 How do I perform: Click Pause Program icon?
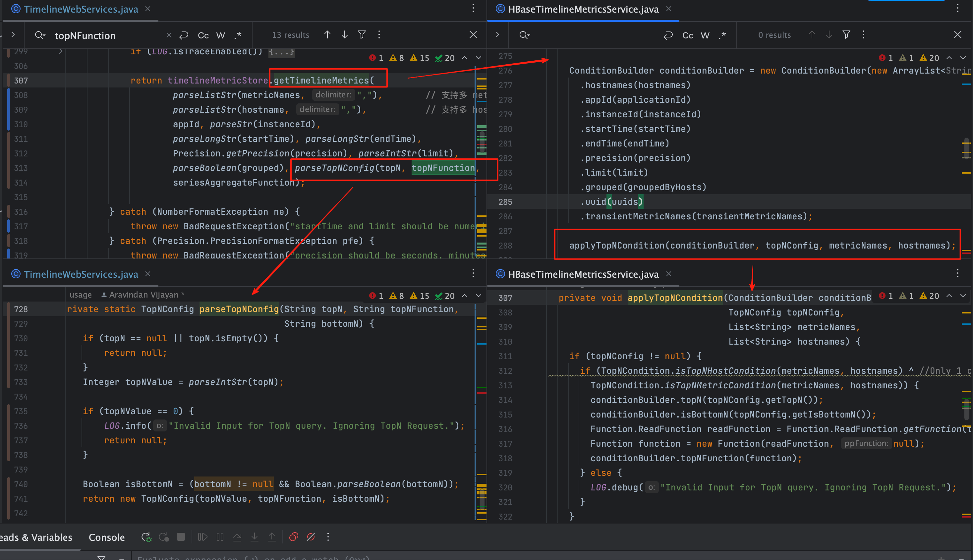(x=220, y=537)
